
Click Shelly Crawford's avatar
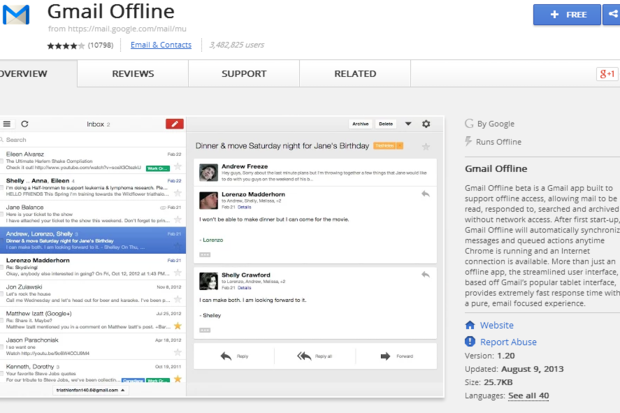[208, 281]
